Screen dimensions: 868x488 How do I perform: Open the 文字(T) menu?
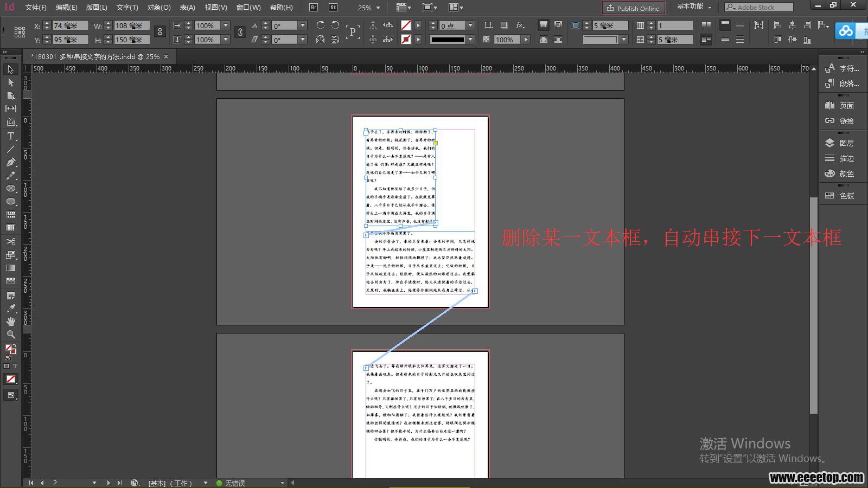coord(127,8)
